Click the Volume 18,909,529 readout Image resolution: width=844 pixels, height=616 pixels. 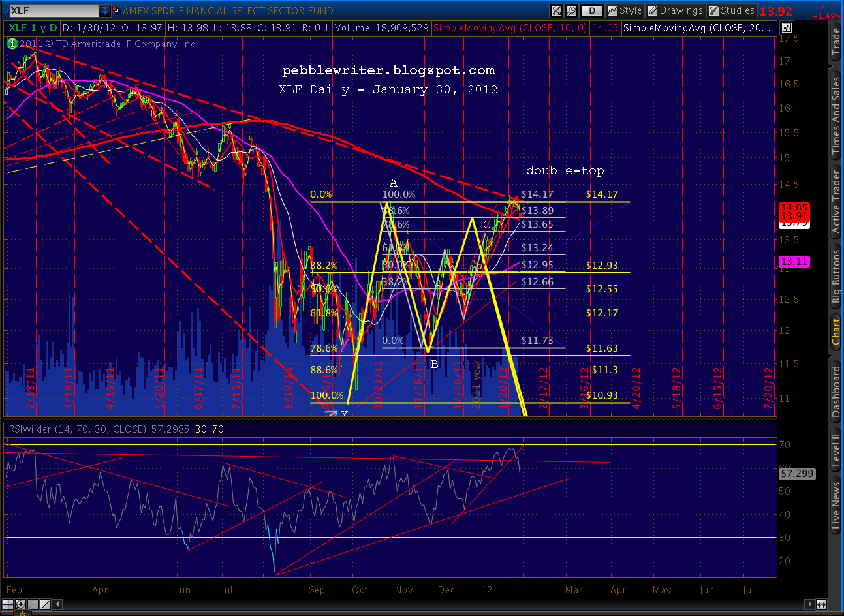(382, 28)
